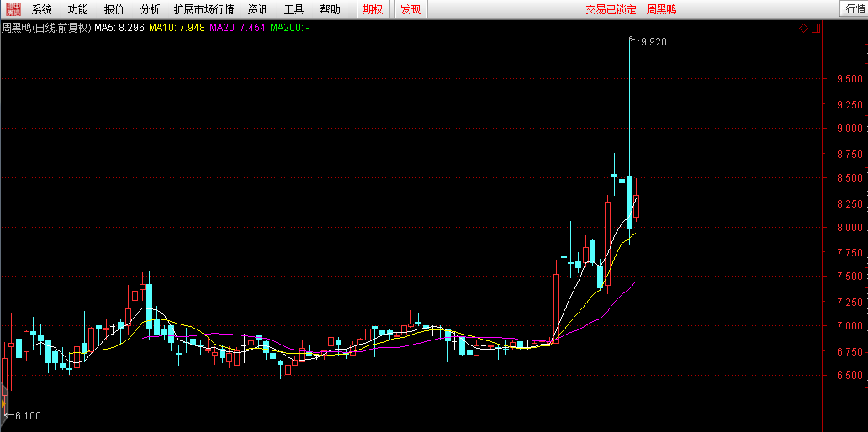Open the 扩展市场行情 menu
Screen dimensions: 868x432
(204, 9)
